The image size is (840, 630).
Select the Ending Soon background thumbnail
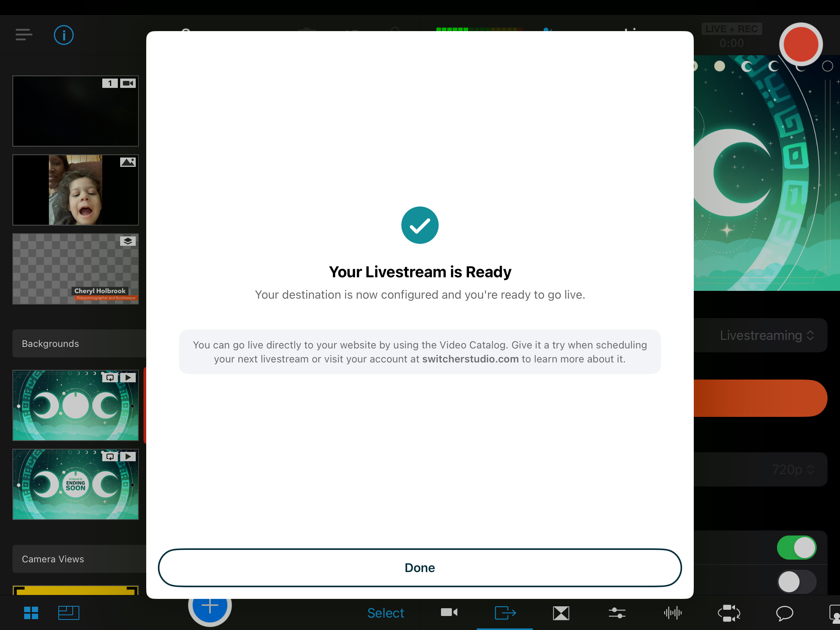pos(75,484)
